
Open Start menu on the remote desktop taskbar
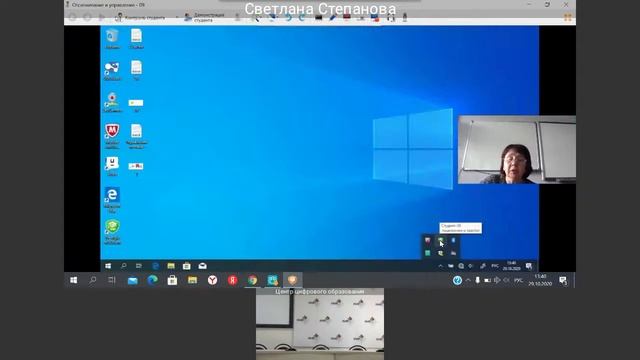point(108,266)
